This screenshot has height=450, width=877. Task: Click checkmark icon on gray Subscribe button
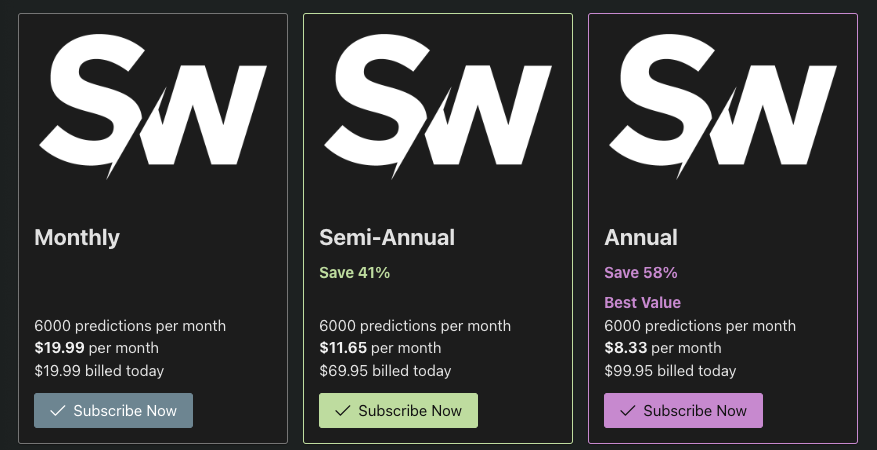(58, 411)
